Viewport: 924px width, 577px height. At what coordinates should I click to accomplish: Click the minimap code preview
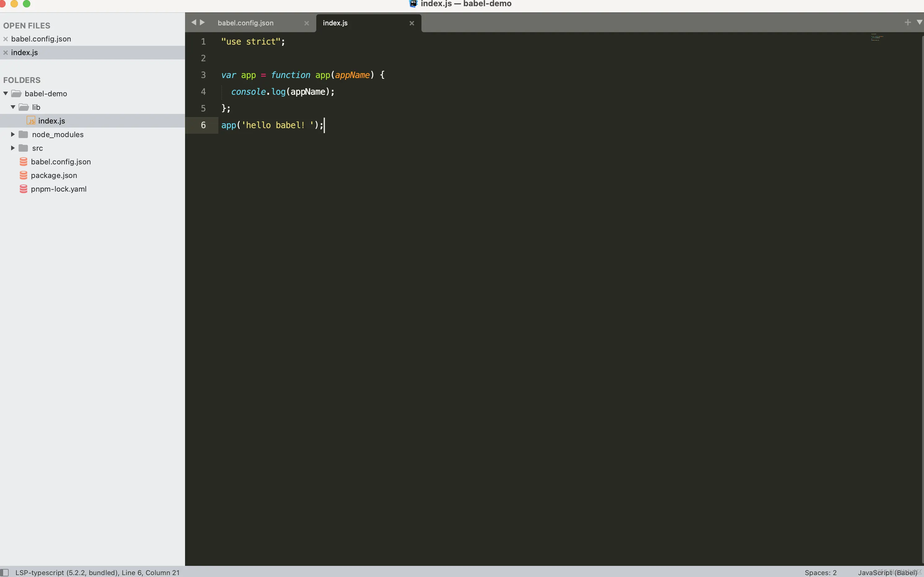pyautogui.click(x=877, y=37)
